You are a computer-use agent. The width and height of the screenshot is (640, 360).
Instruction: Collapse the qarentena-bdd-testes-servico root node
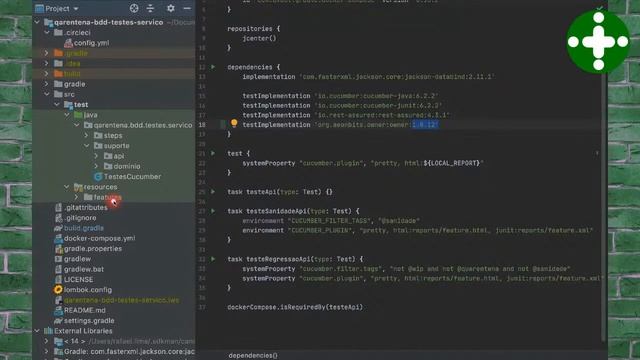(37, 22)
